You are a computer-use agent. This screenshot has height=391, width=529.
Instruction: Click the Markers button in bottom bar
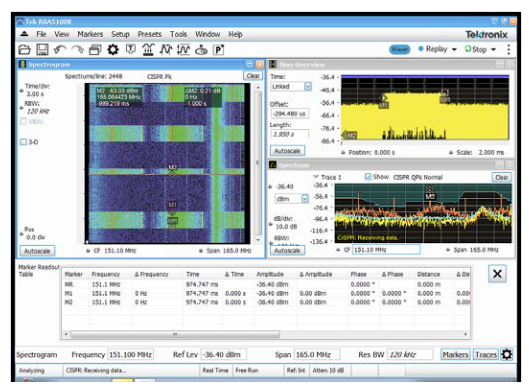[x=455, y=354]
